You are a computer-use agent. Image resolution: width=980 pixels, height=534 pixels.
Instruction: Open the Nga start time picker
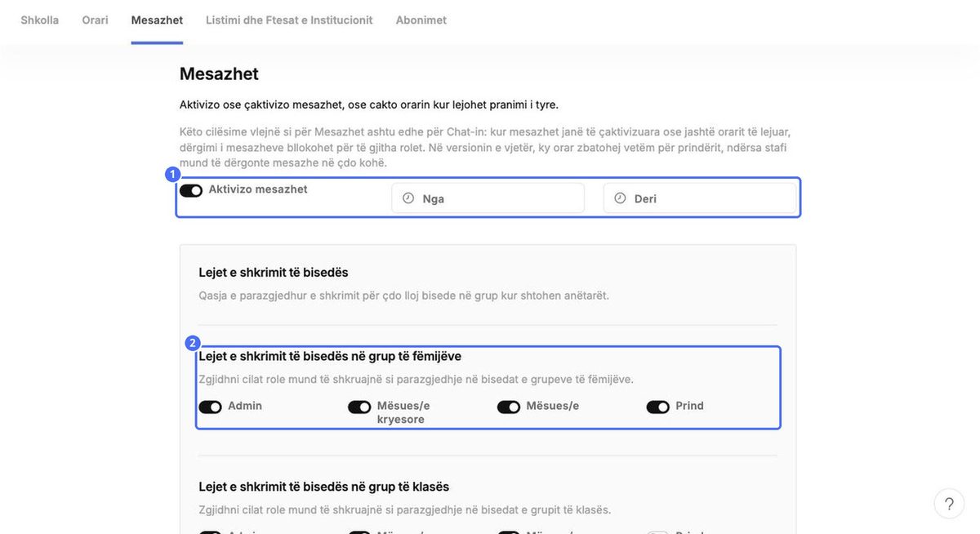[488, 198]
